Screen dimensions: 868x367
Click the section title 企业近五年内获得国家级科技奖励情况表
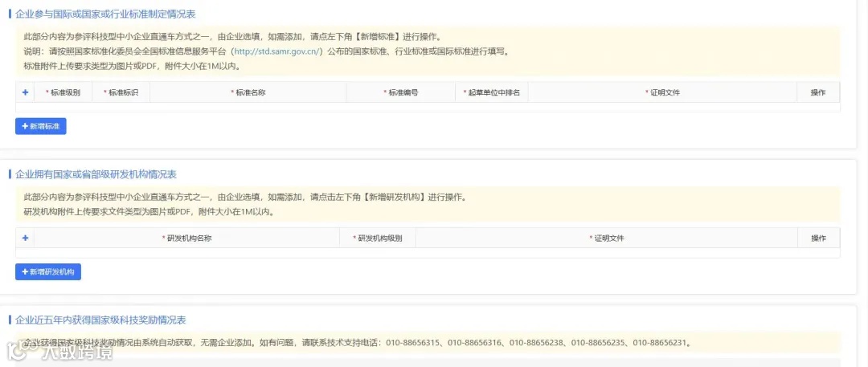coord(100,320)
